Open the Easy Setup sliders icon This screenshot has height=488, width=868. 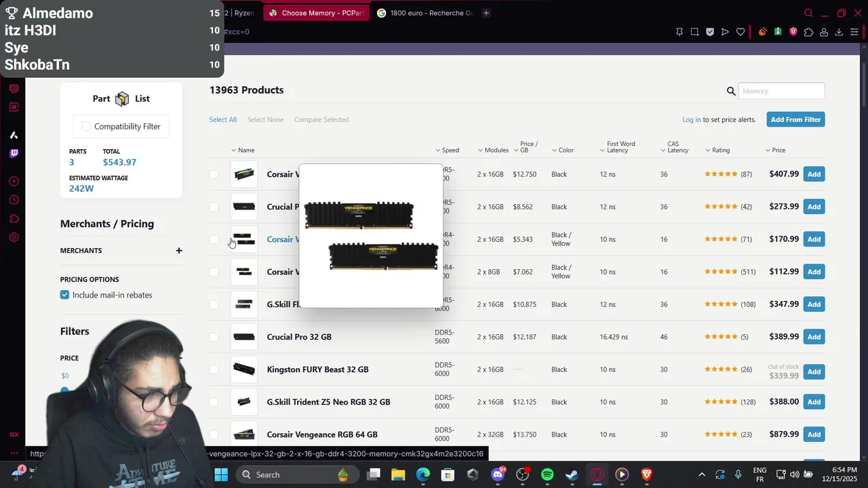point(854,32)
